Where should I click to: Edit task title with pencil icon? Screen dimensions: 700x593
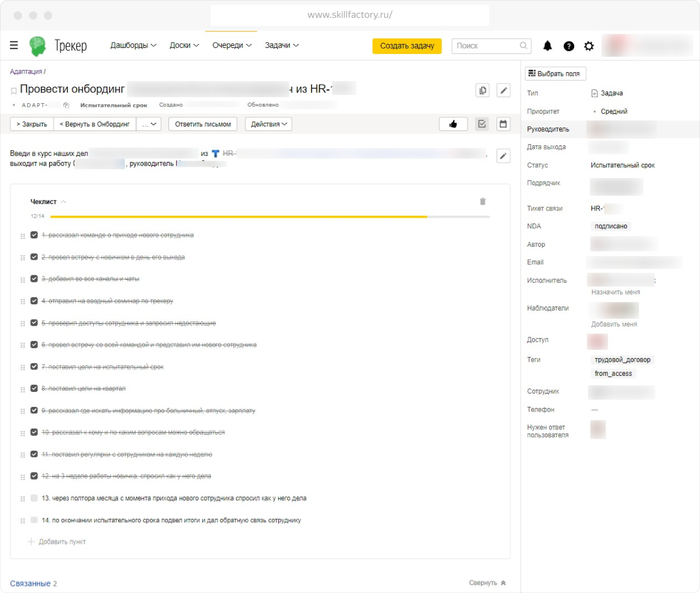[x=503, y=90]
